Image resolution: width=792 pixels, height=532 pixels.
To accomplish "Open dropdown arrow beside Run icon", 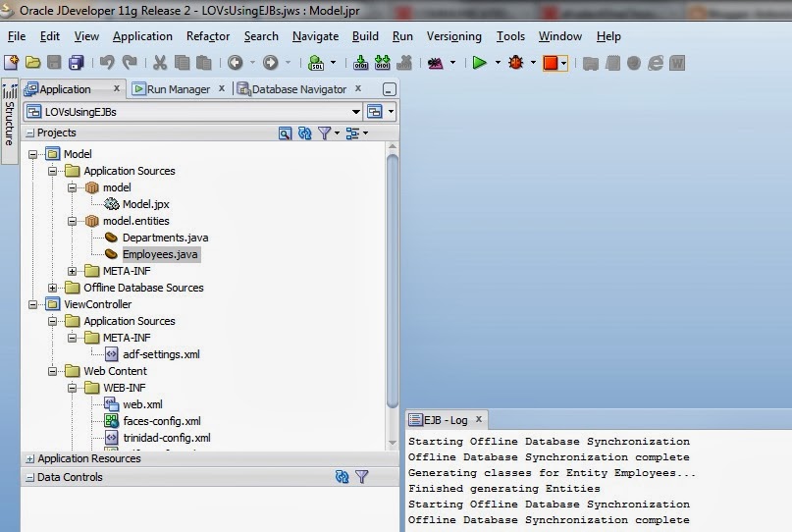I will tap(498, 63).
